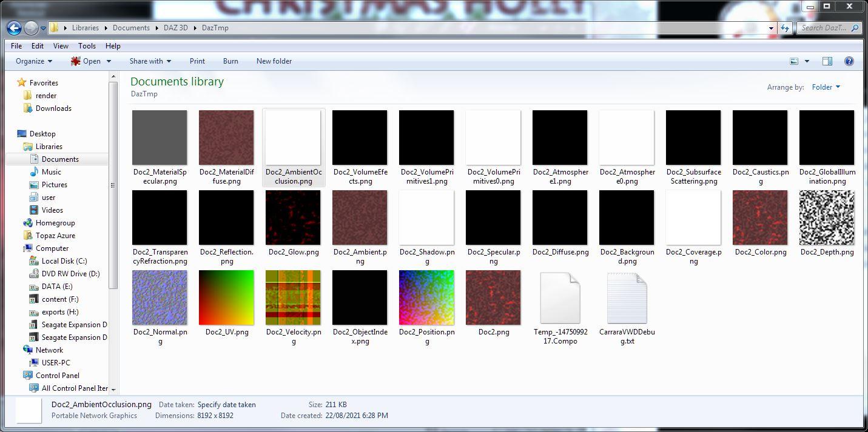This screenshot has height=432, width=868.
Task: Select Doc2_Glow.png thumbnail
Action: (293, 218)
